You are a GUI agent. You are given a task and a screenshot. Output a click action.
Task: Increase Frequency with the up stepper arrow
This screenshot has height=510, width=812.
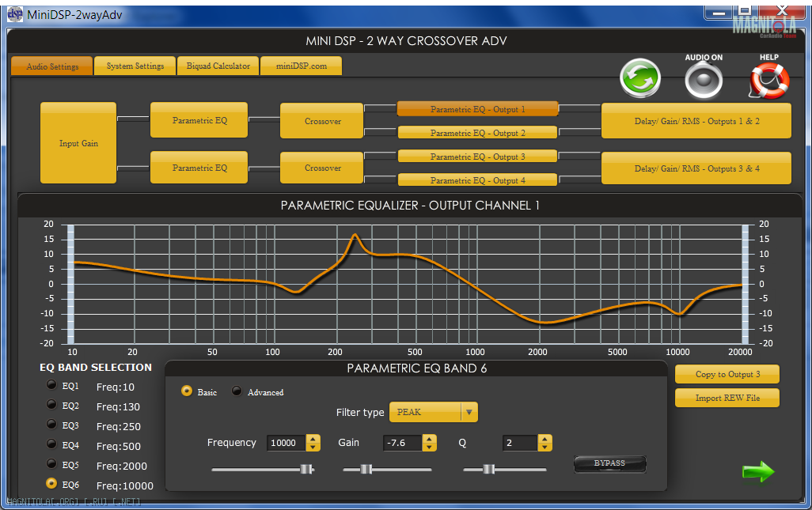pyautogui.click(x=313, y=439)
